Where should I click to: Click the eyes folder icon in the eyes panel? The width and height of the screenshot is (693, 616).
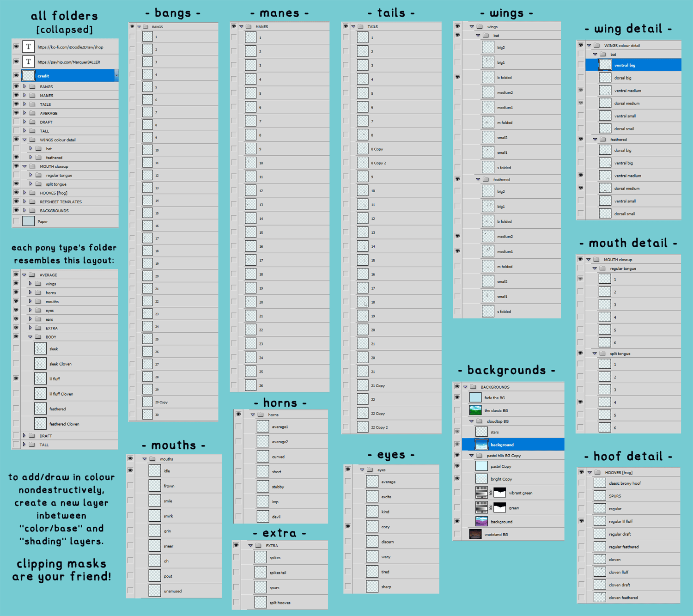pos(370,470)
